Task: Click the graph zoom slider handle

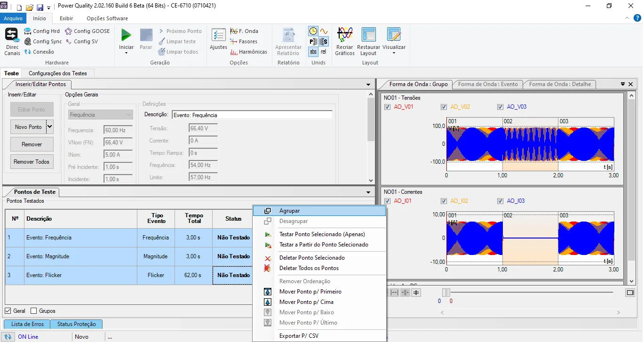Action: 445,293
